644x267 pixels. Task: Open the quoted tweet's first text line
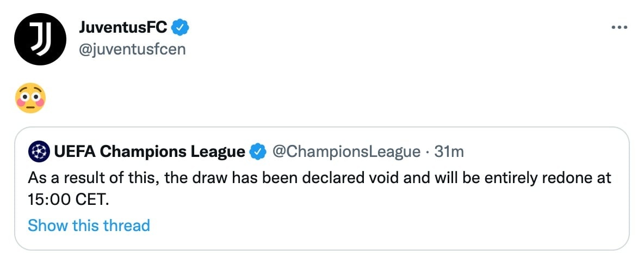319,178
